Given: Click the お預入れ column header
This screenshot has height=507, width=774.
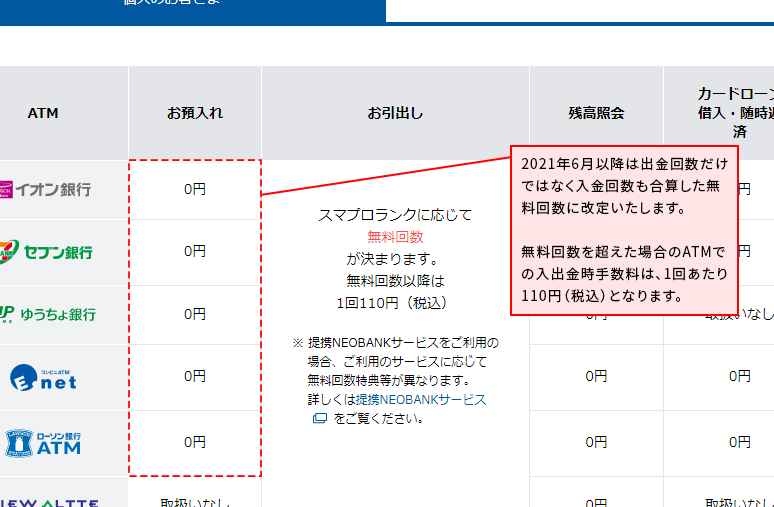Looking at the screenshot, I should pyautogui.click(x=195, y=113).
